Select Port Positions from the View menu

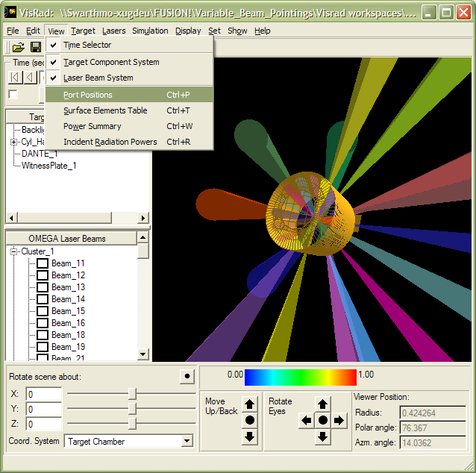pyautogui.click(x=88, y=95)
